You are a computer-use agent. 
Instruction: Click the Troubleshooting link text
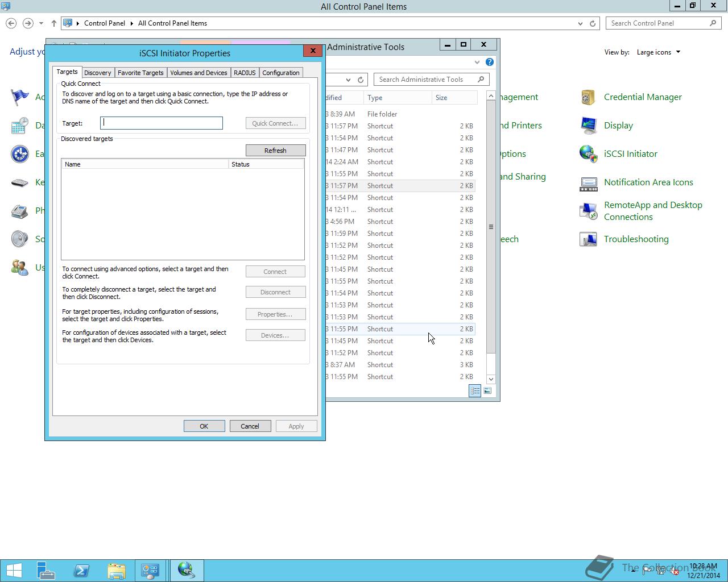(636, 239)
